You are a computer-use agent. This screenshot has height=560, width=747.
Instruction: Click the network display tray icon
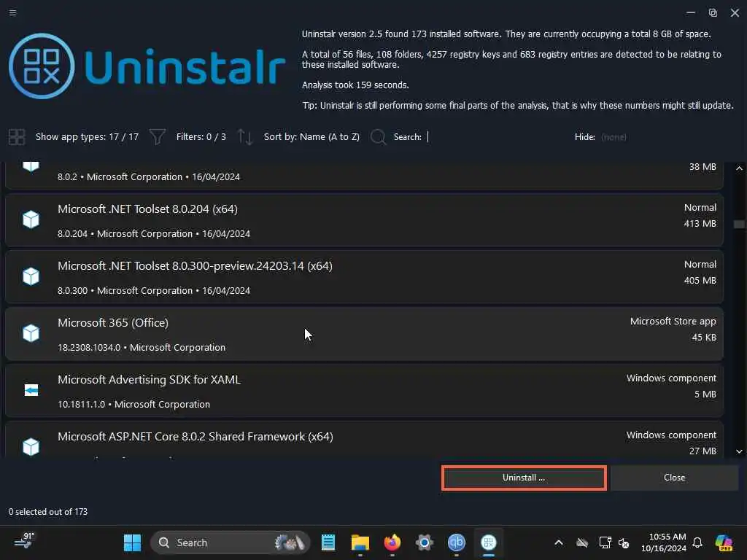pyautogui.click(x=605, y=542)
